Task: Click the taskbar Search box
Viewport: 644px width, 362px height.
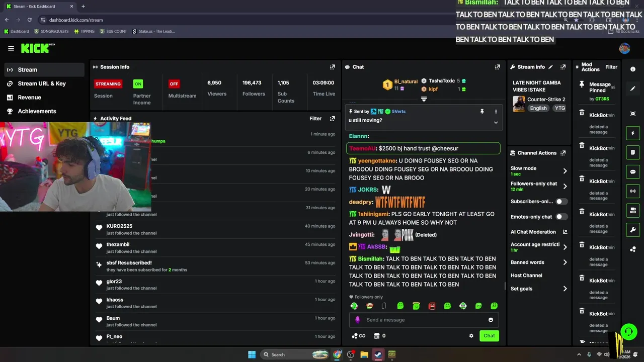Action: pos(295,354)
